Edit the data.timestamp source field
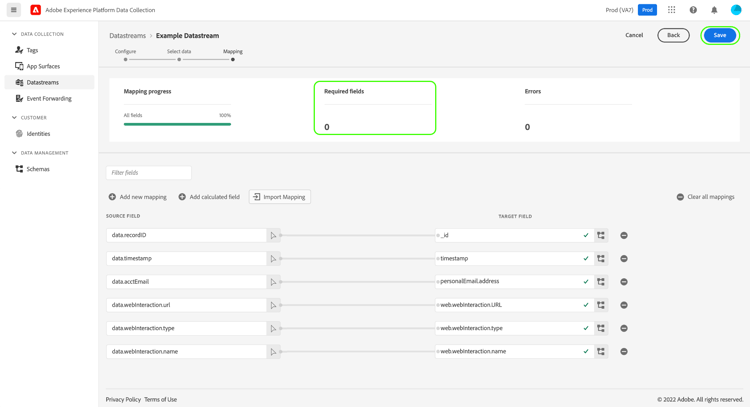The height and width of the screenshot is (407, 750). click(x=186, y=258)
